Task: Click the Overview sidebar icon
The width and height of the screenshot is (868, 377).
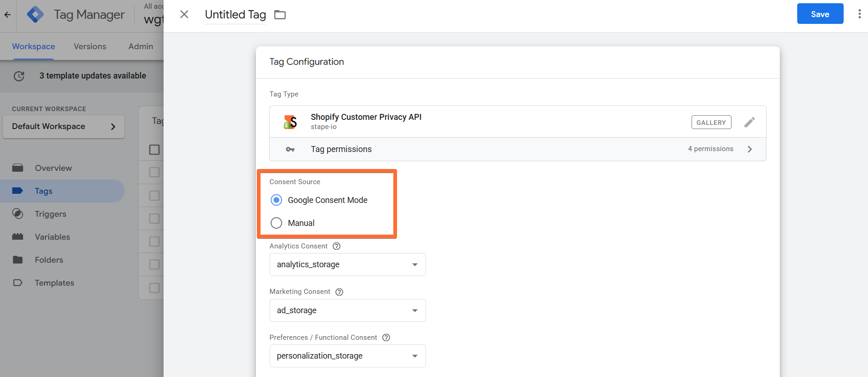Action: [18, 168]
